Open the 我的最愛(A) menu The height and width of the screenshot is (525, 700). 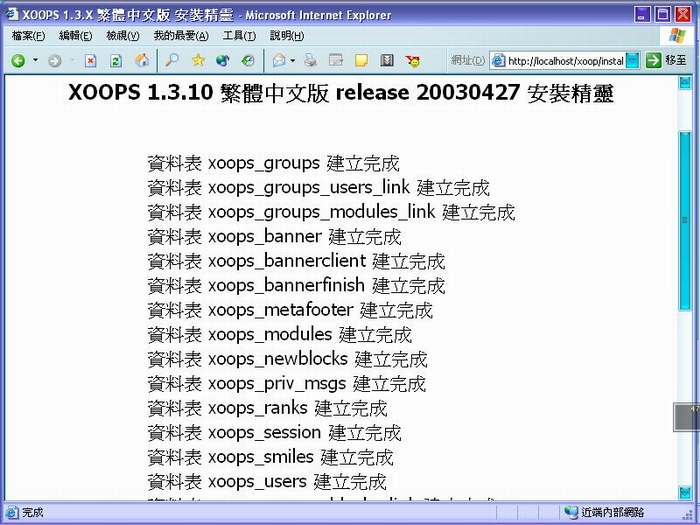click(181, 36)
